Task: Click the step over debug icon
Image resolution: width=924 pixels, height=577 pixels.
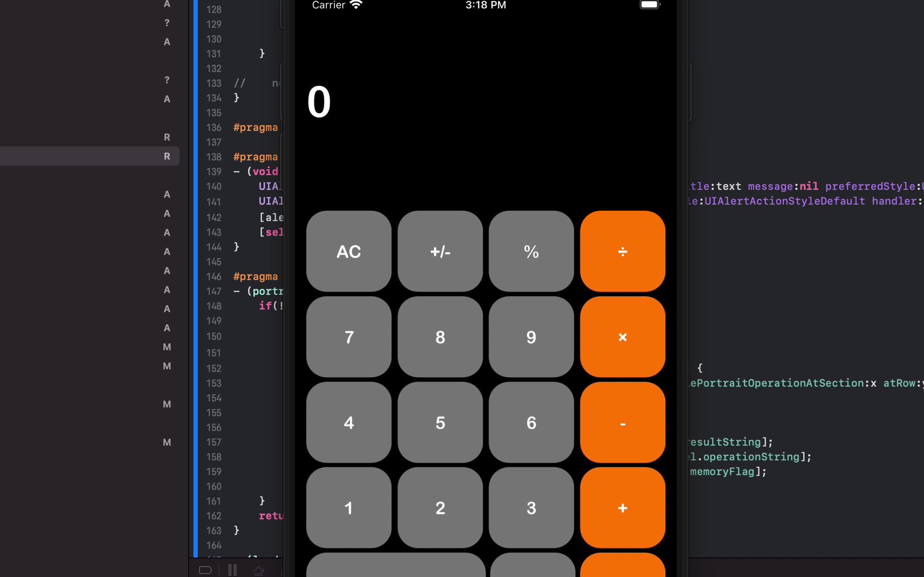Action: pyautogui.click(x=259, y=570)
